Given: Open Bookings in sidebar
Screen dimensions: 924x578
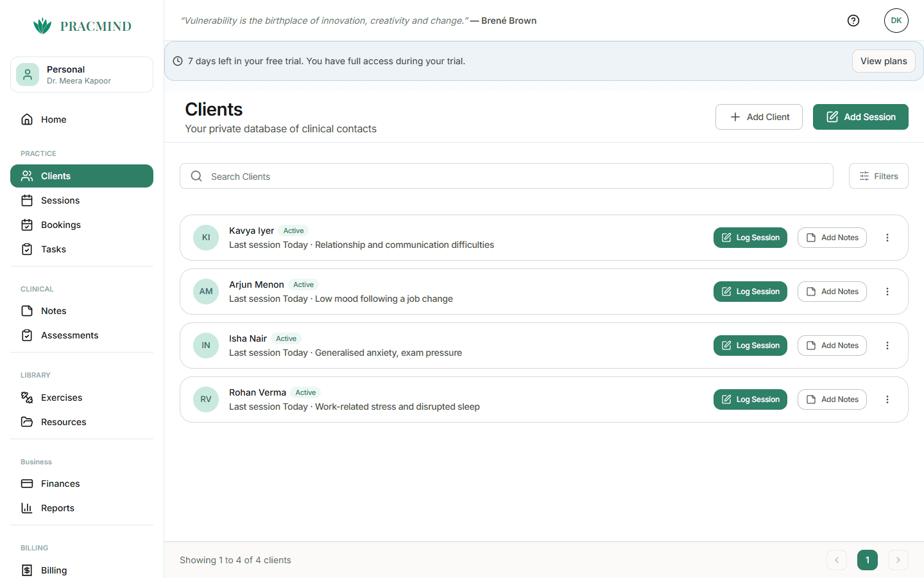Looking at the screenshot, I should [81, 225].
